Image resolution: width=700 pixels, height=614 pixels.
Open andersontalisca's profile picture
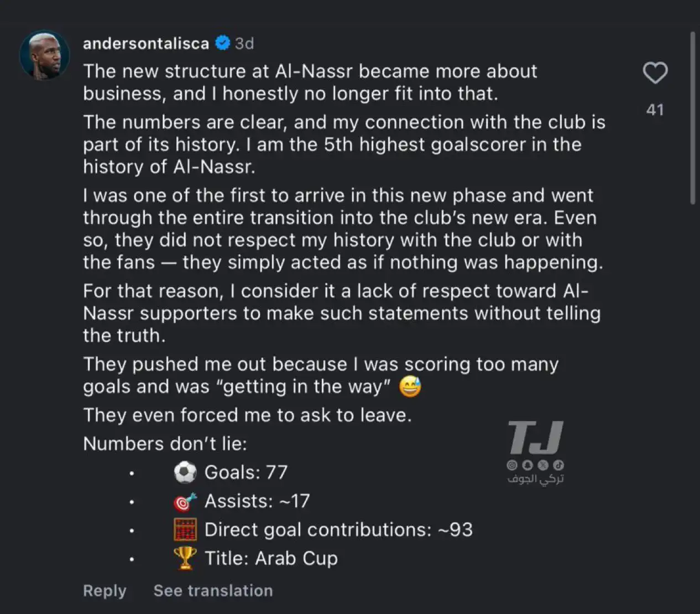point(44,55)
